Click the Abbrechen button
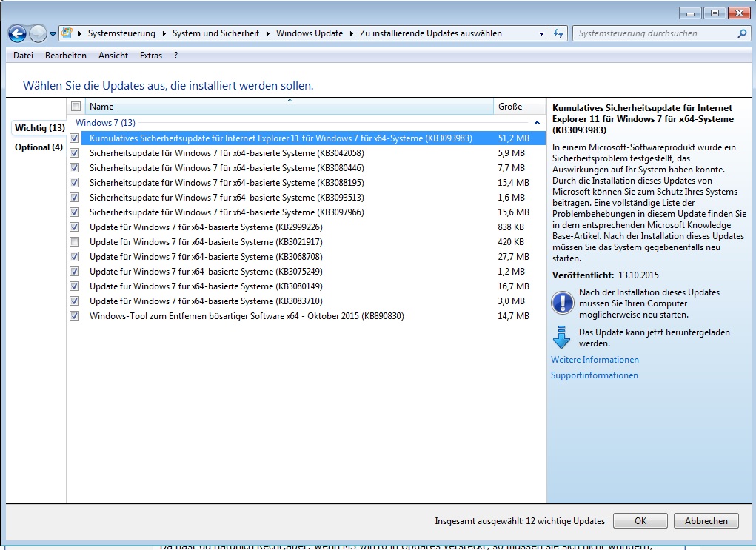 706,520
